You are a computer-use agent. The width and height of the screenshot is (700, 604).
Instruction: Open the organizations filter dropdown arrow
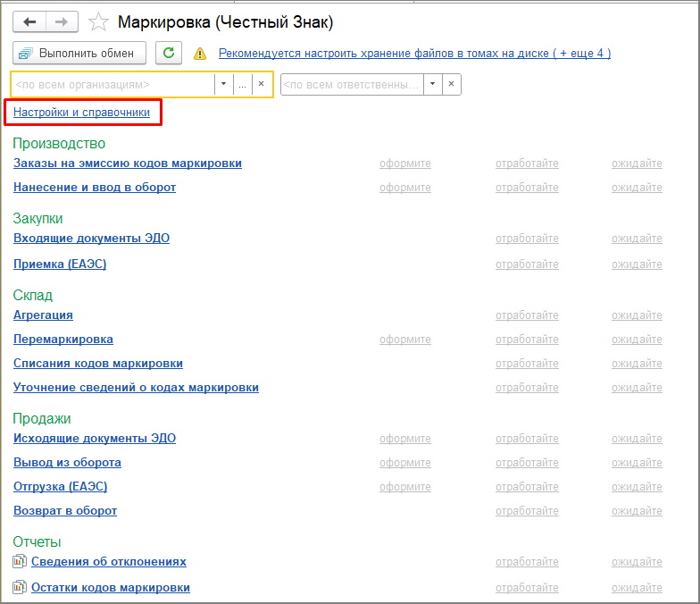pos(223,84)
